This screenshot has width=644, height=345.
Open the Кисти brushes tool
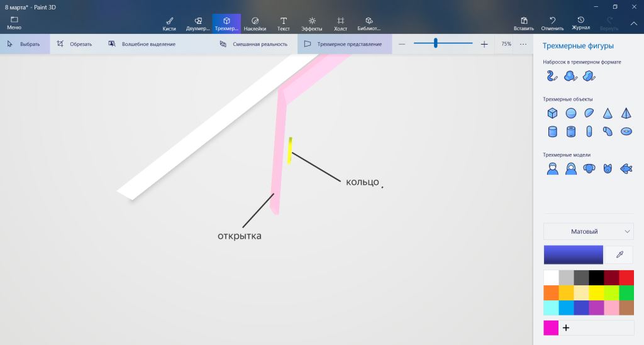coord(169,24)
